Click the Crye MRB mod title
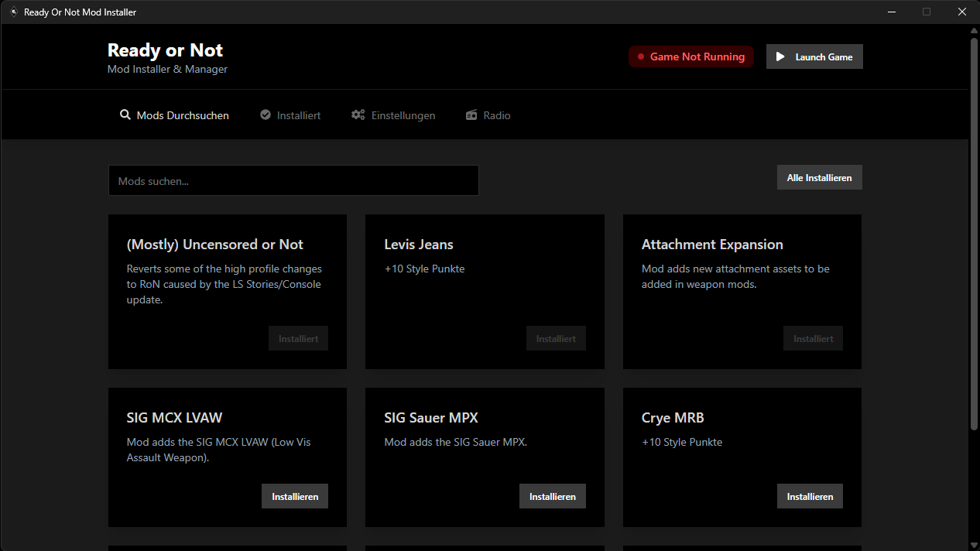Screen dimensions: 980x551 [x=673, y=418]
